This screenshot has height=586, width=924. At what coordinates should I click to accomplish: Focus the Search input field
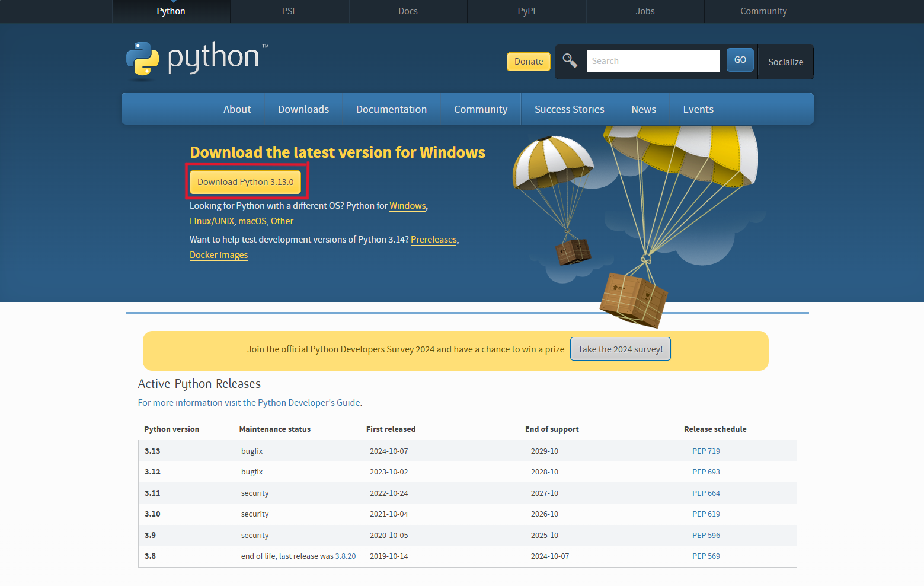pyautogui.click(x=653, y=61)
